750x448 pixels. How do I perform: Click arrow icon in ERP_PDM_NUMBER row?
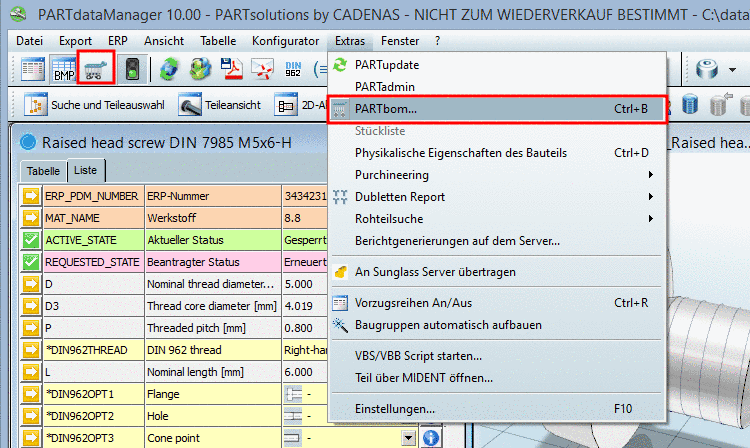coord(31,196)
